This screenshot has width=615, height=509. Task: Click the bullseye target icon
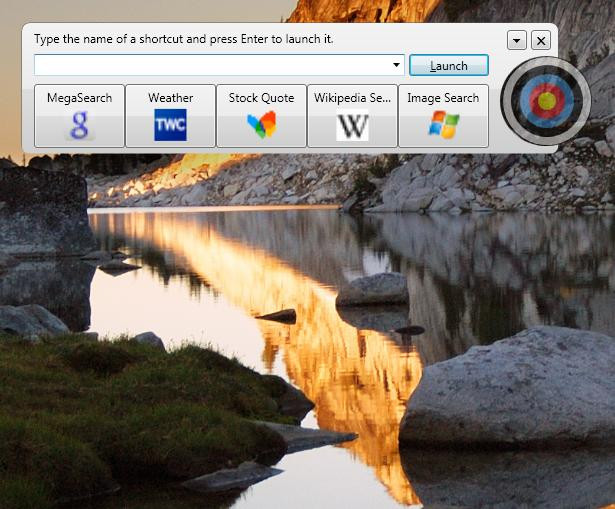click(546, 101)
